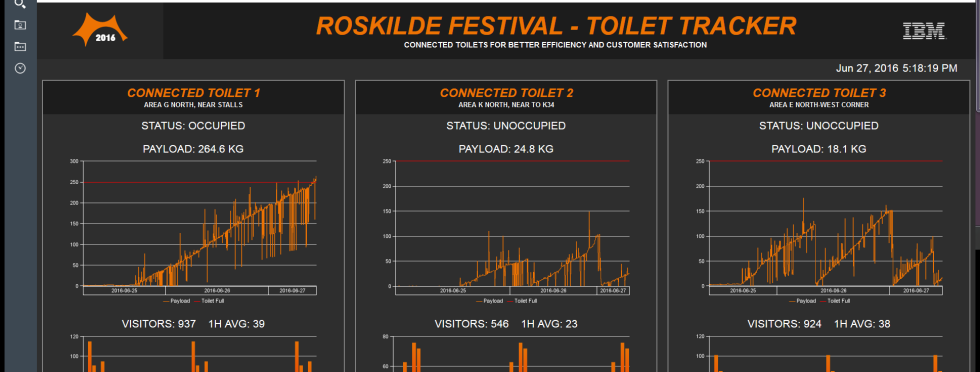
Task: Open the search magnifier in the sidebar
Action: coord(20,4)
